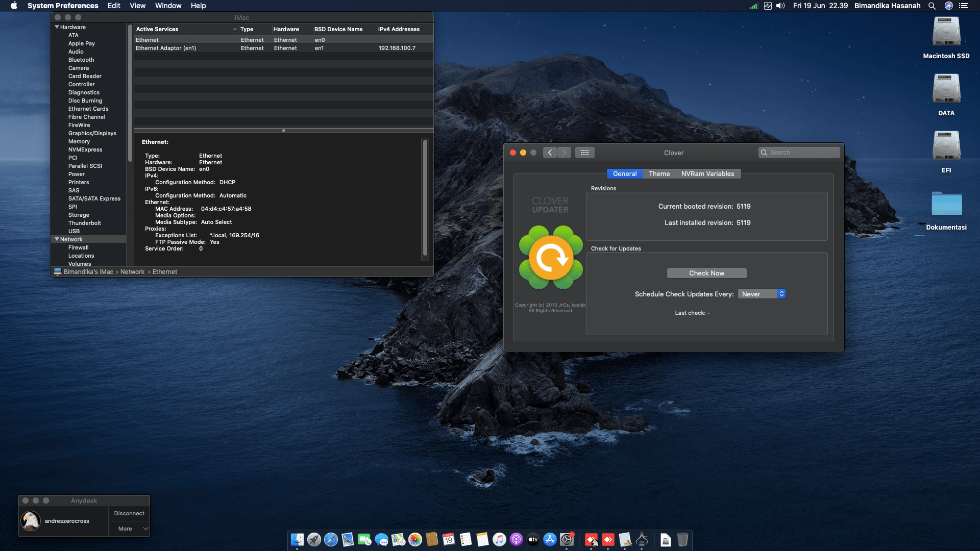Select USB in the Hardware list
This screenshot has height=551, width=980.
74,231
